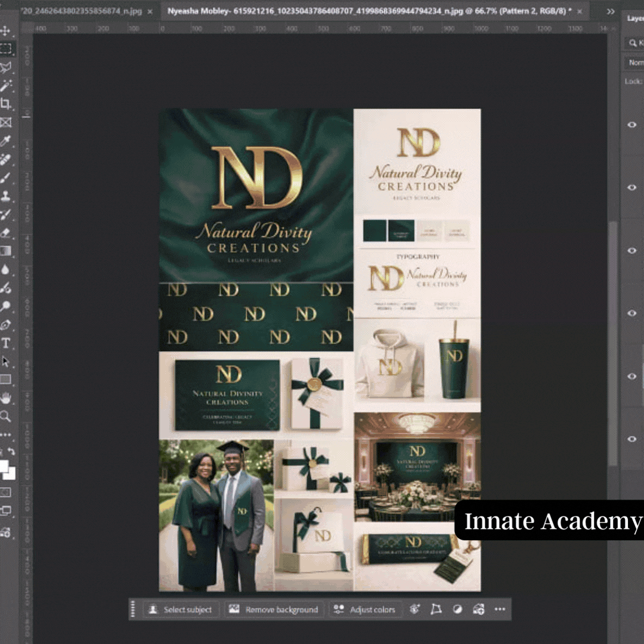Click the Select subject button
Screen dimensions: 644x644
pyautogui.click(x=181, y=609)
